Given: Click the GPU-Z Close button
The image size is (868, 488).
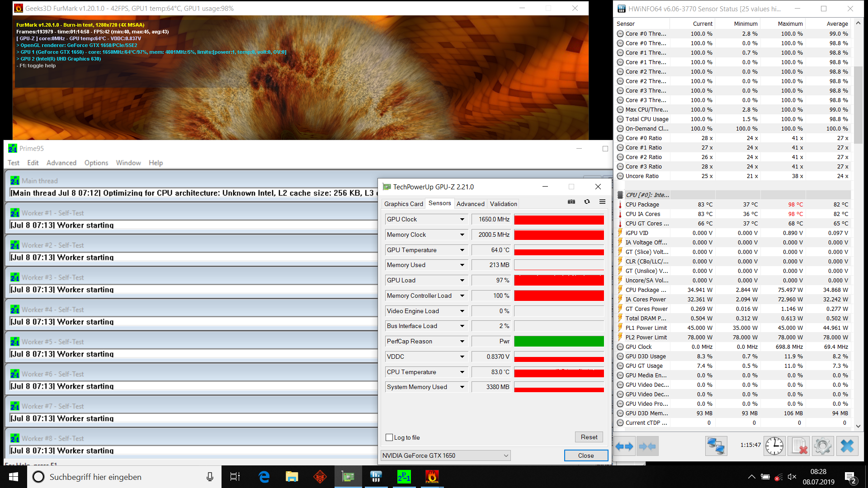Looking at the screenshot, I should [x=586, y=455].
